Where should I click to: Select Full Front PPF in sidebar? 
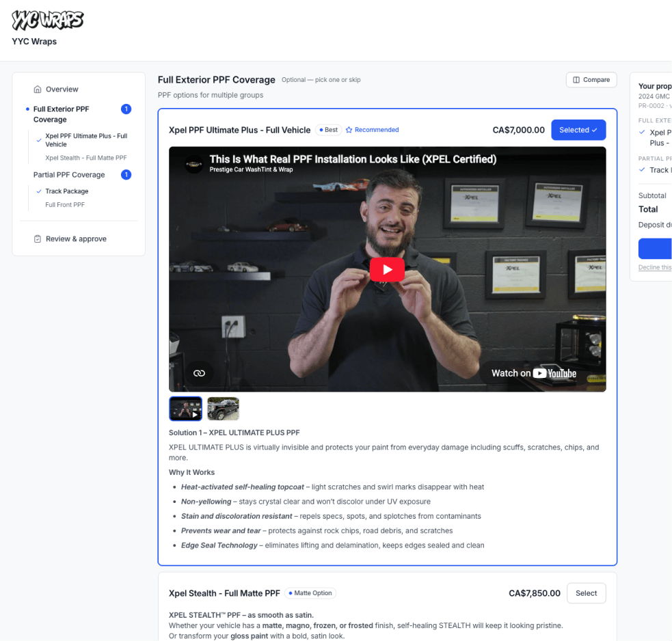[x=65, y=205]
